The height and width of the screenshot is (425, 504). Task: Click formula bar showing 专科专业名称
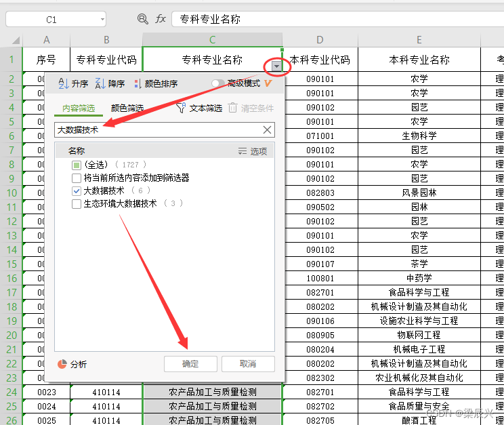pos(338,19)
